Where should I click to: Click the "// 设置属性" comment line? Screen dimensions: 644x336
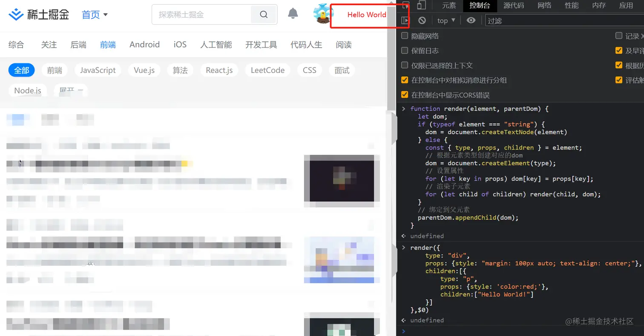(x=445, y=171)
